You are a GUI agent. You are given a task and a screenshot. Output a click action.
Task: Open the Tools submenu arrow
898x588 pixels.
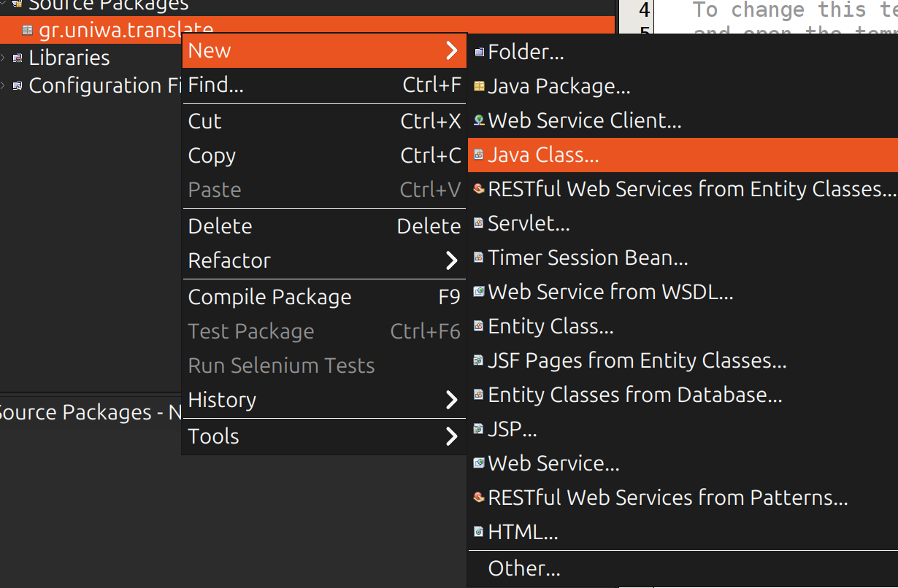click(x=451, y=436)
